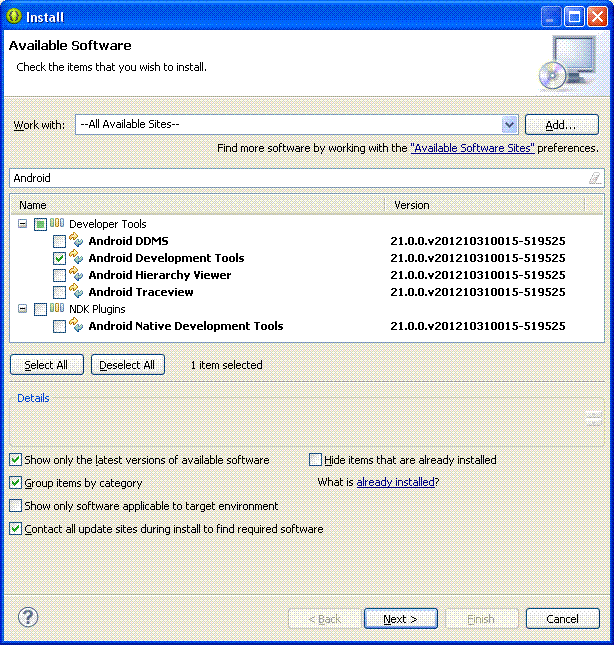This screenshot has height=645, width=614.
Task: Click the Next > button
Action: (x=401, y=619)
